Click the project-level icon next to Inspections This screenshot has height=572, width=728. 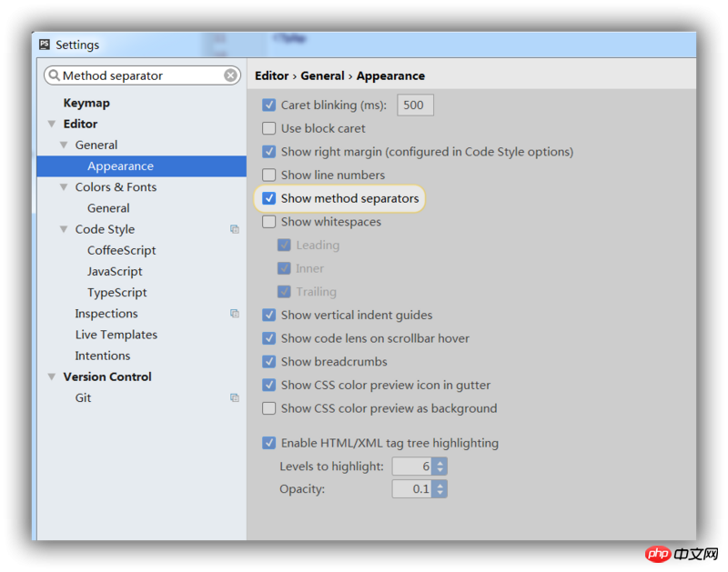[235, 314]
